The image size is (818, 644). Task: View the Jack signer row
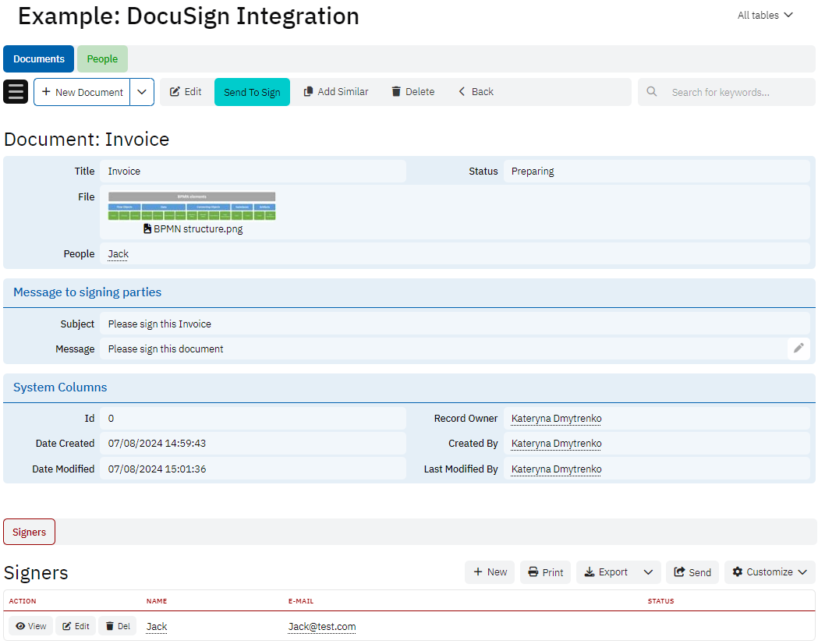click(x=31, y=626)
